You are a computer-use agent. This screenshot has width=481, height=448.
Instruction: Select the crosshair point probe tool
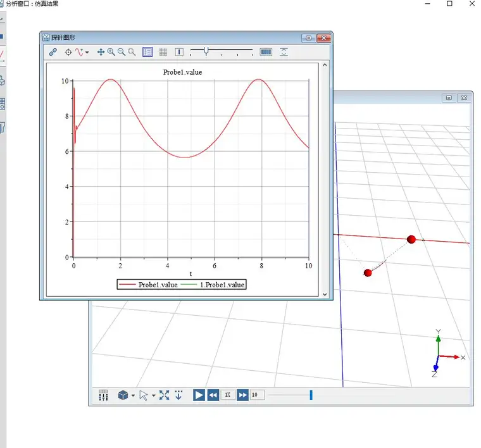coord(68,52)
